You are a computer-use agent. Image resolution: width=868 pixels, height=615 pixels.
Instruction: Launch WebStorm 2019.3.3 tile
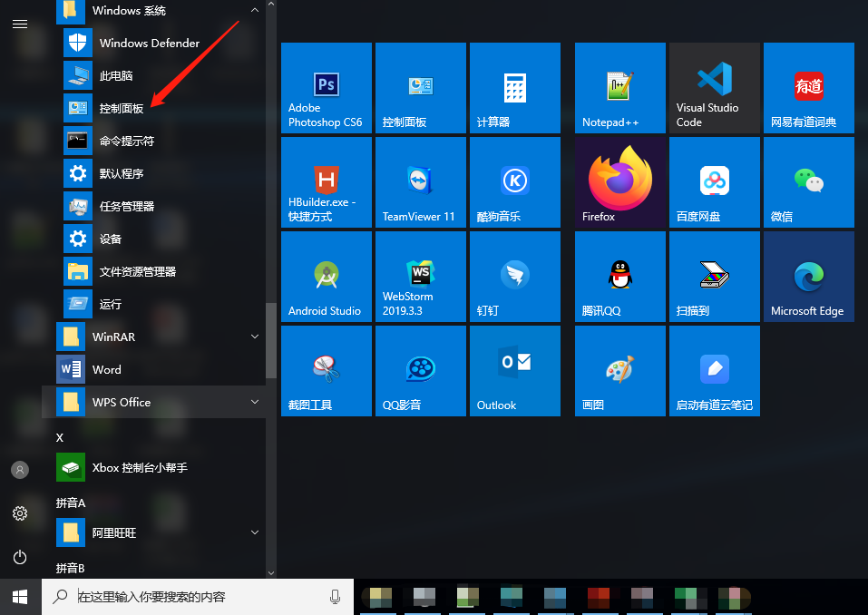(421, 277)
